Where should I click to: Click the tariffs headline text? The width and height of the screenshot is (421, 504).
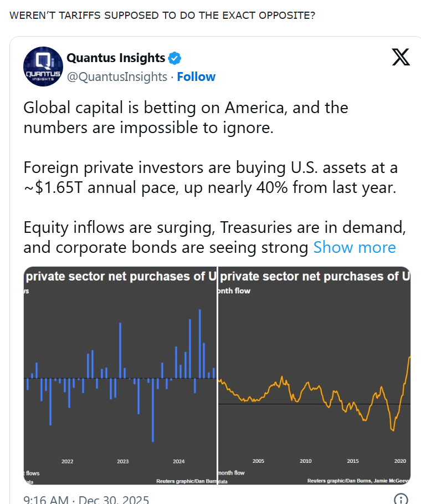point(162,15)
